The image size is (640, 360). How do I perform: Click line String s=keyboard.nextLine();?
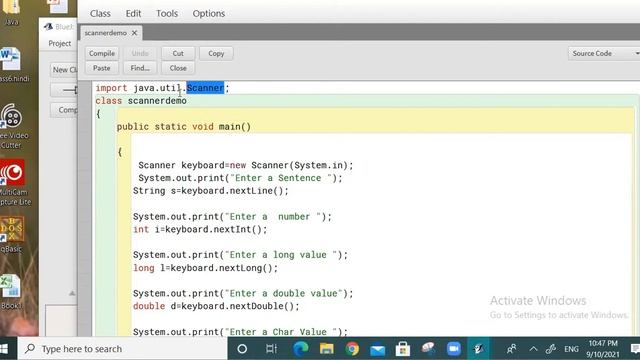(211, 191)
